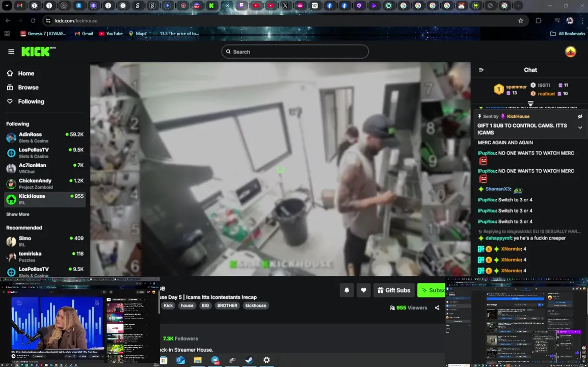Open Settings gear from taskbar
This screenshot has height=367, width=588.
click(x=266, y=360)
